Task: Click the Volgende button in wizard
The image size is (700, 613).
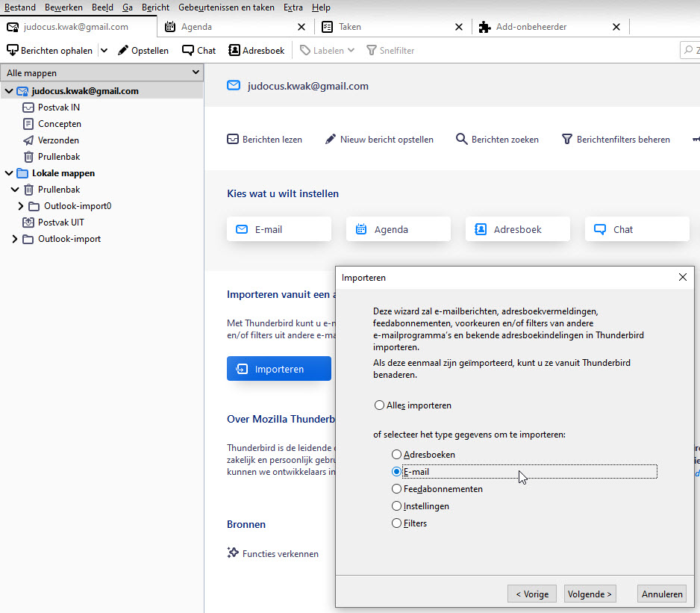Action: tap(590, 594)
